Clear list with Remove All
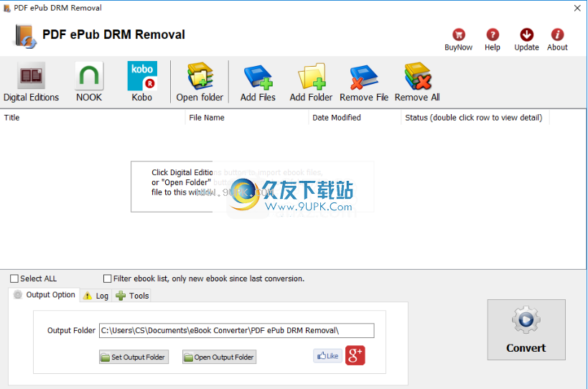This screenshot has height=389, width=588. [417, 82]
